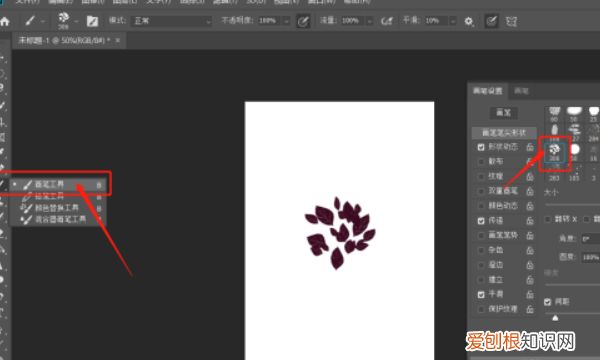Image resolution: width=600 pixels, height=360 pixels.
Task: Choose 颜色替换工具 from the flyout menu
Action: click(x=57, y=208)
